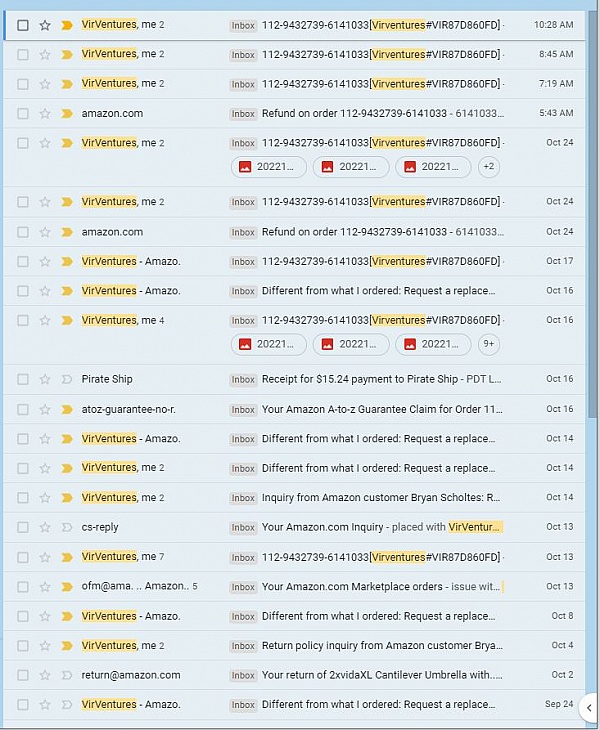This screenshot has height=730, width=600.
Task: Expand the +2 more attachments chip
Action: 488,167
